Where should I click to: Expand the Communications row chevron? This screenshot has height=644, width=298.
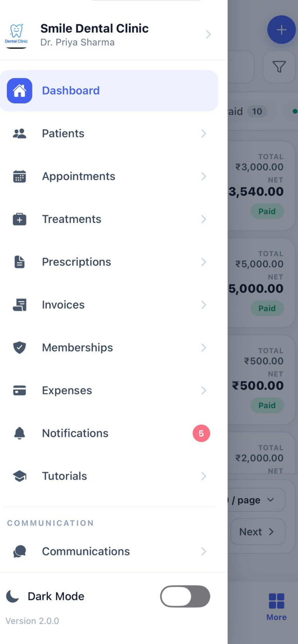[x=204, y=552]
